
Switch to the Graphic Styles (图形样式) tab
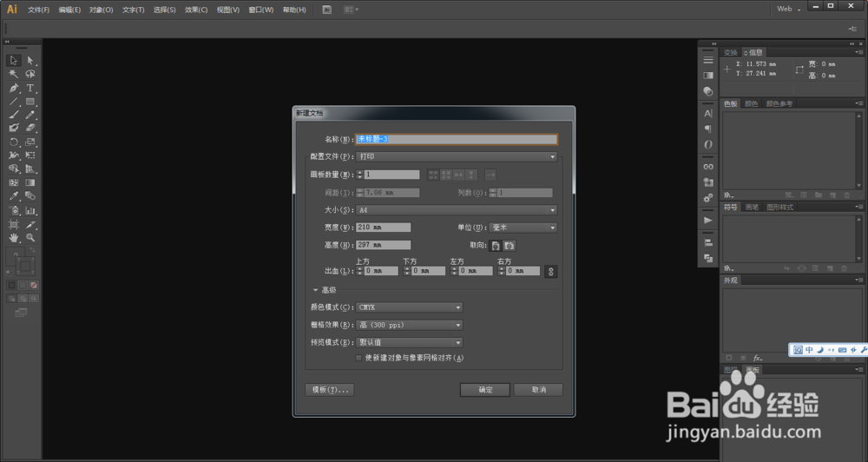(780, 208)
